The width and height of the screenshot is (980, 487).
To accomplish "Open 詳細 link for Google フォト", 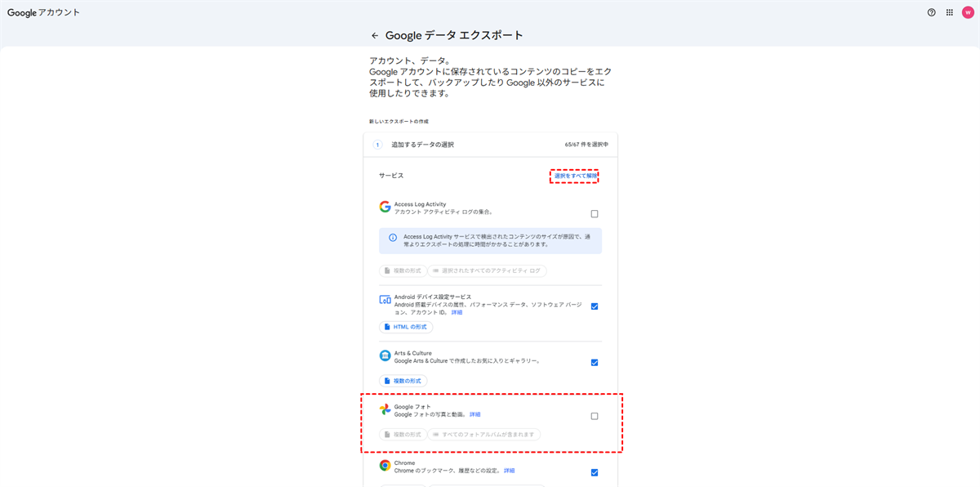I will (474, 414).
